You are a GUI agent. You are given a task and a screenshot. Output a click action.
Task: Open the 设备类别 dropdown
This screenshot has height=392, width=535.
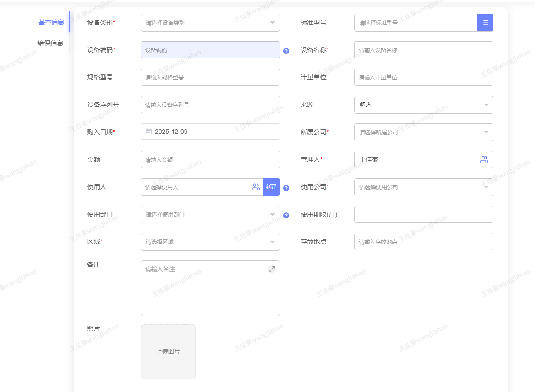tap(210, 22)
